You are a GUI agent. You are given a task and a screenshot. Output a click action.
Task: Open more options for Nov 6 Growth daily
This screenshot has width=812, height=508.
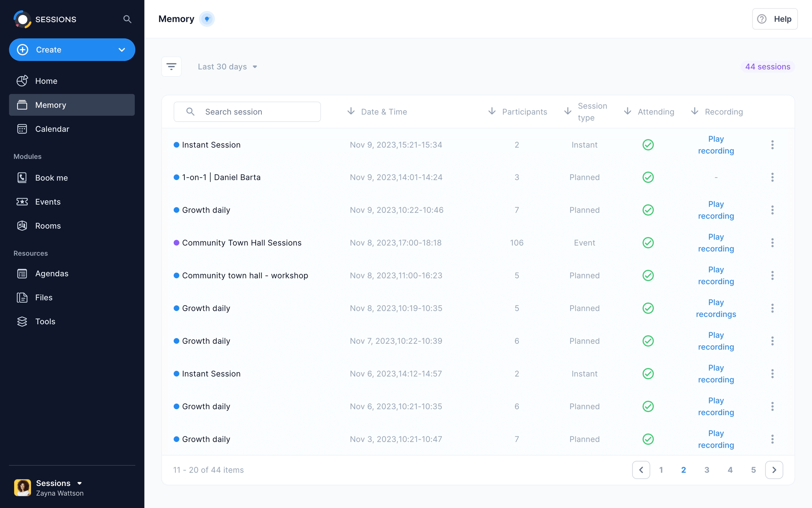tap(772, 406)
